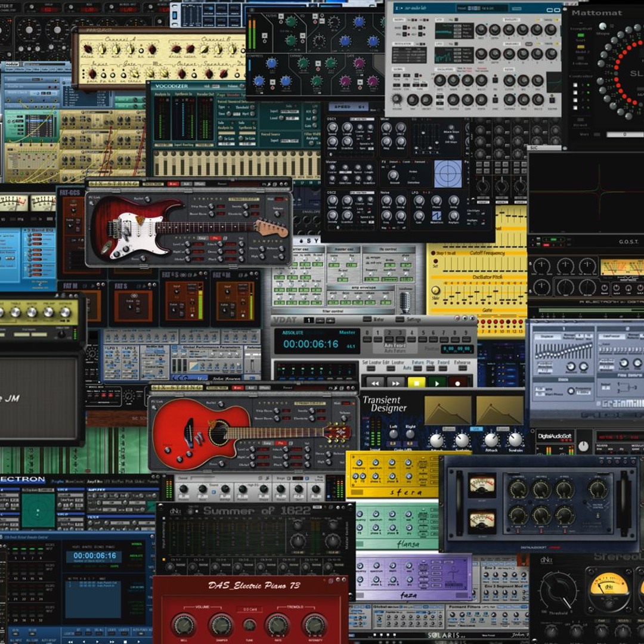Viewport: 644px width, 644px height.
Task: Enable VDAT Auto Return switch
Action: coord(417,369)
